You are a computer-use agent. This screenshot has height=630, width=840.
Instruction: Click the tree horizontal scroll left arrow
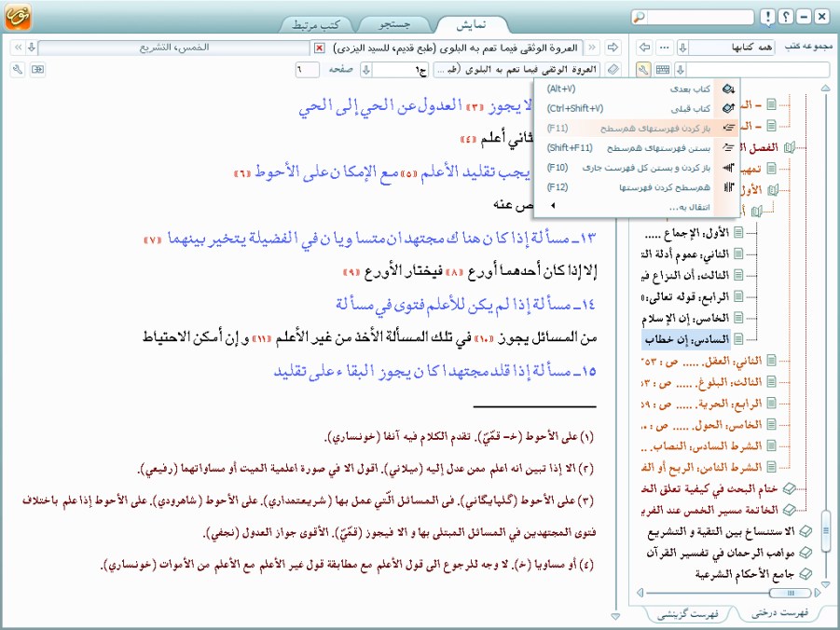pos(640,593)
